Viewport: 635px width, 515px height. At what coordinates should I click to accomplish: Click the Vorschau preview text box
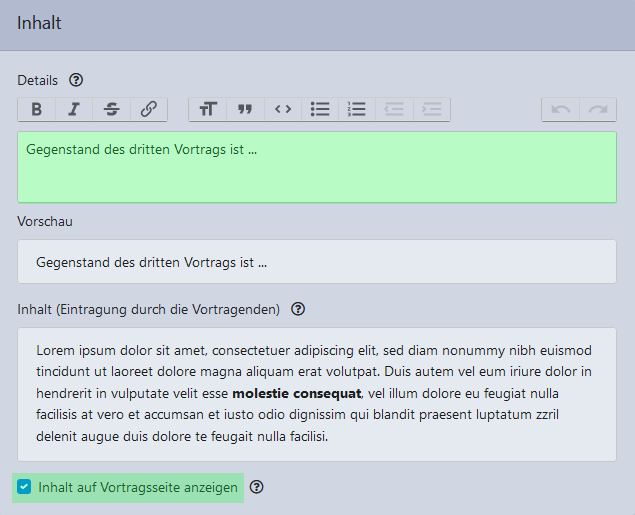tap(317, 262)
